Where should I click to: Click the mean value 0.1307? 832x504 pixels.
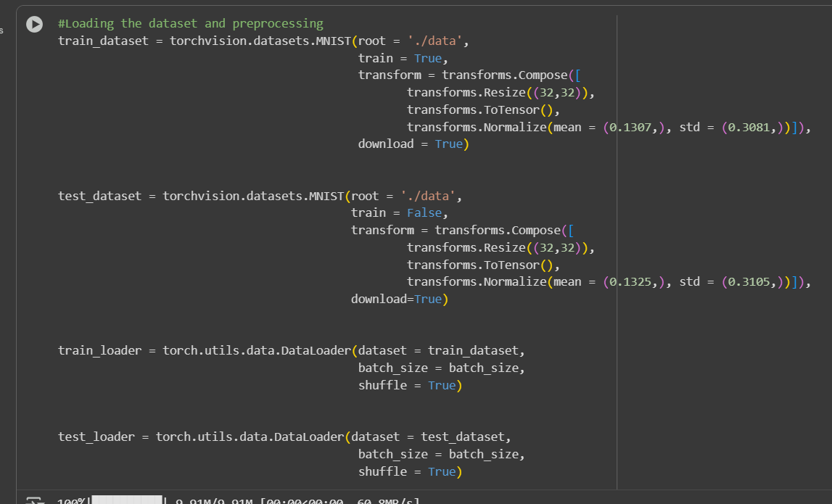pyautogui.click(x=630, y=128)
